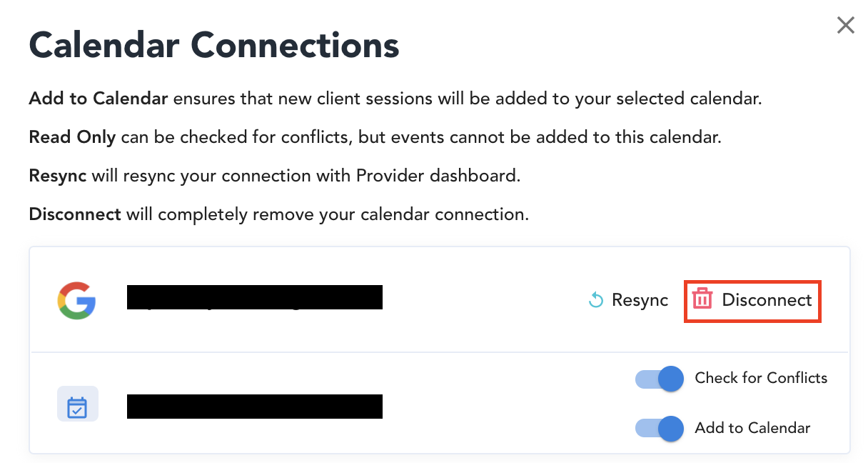Screen dimensions: 868x463
Task: Click the Check for Conflicts label text
Action: 761,378
